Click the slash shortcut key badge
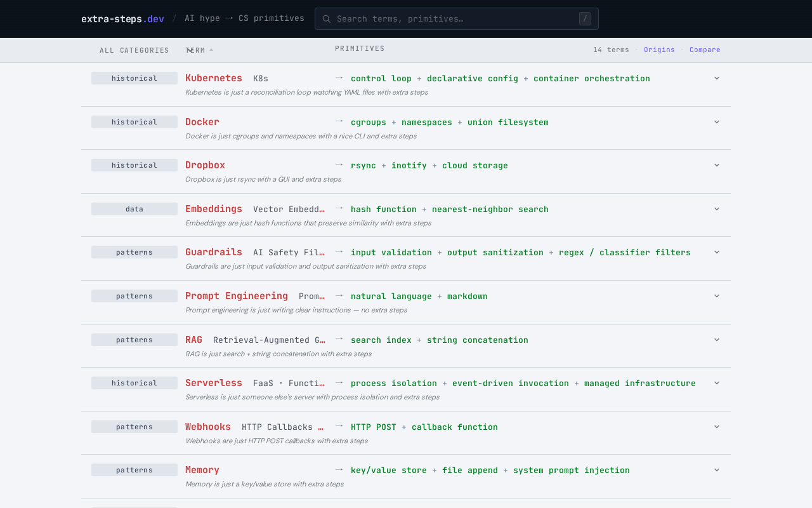 (585, 19)
